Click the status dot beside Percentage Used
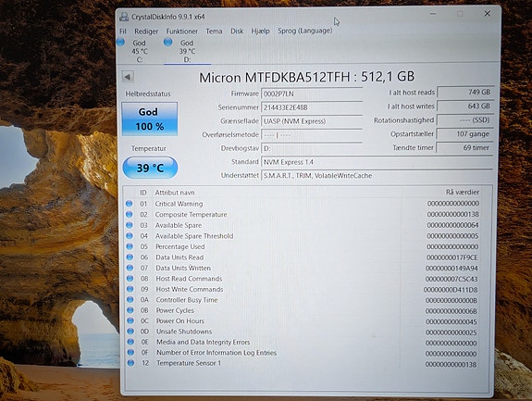 tap(130, 246)
